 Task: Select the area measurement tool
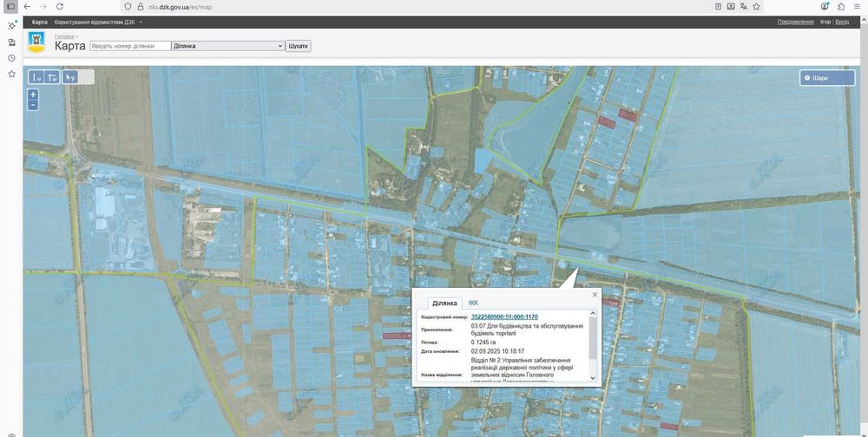(53, 77)
